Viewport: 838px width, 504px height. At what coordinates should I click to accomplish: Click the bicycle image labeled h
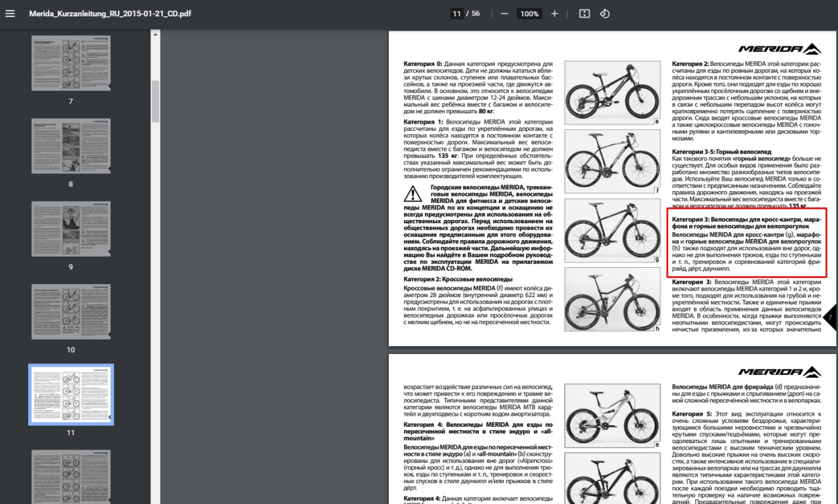(612, 299)
